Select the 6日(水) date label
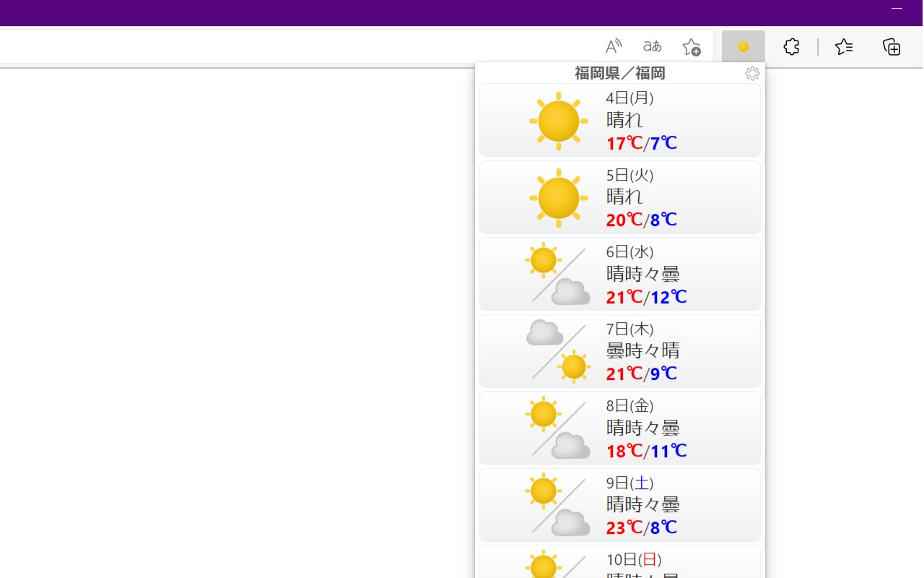The width and height of the screenshot is (924, 578). pyautogui.click(x=629, y=251)
